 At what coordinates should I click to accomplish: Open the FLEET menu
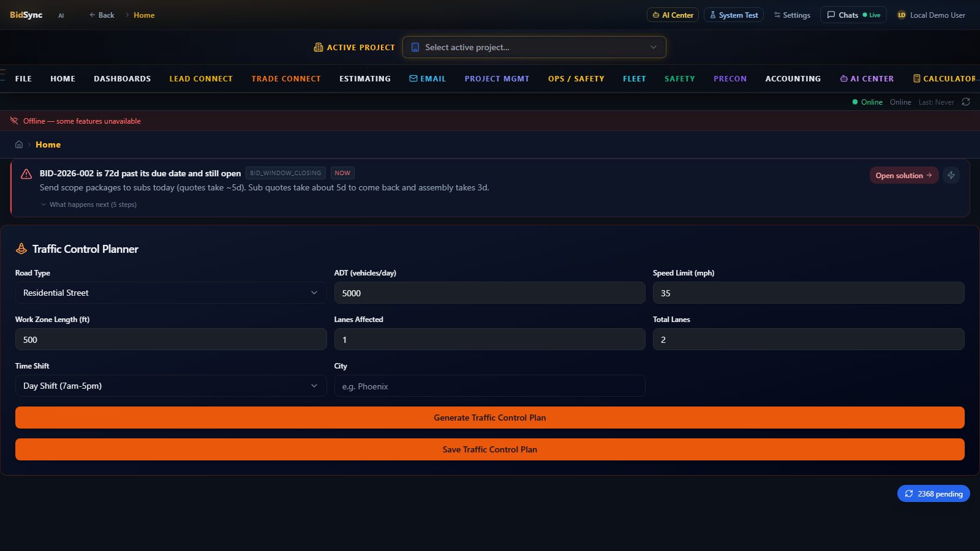pyautogui.click(x=635, y=78)
